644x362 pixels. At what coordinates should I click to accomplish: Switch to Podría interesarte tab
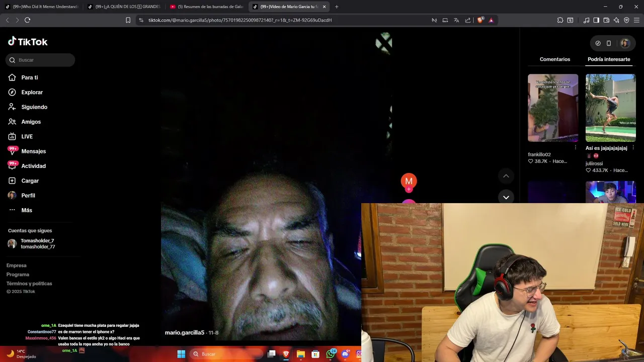point(609,59)
